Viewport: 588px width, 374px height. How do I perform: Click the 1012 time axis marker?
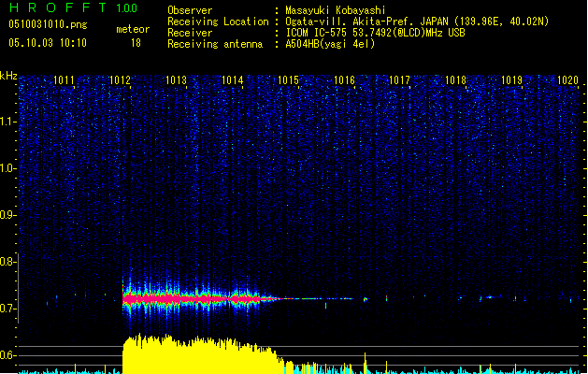tap(120, 80)
